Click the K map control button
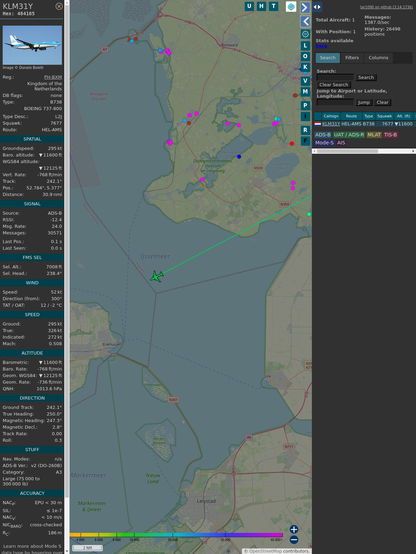The image size is (416, 554). tap(305, 67)
